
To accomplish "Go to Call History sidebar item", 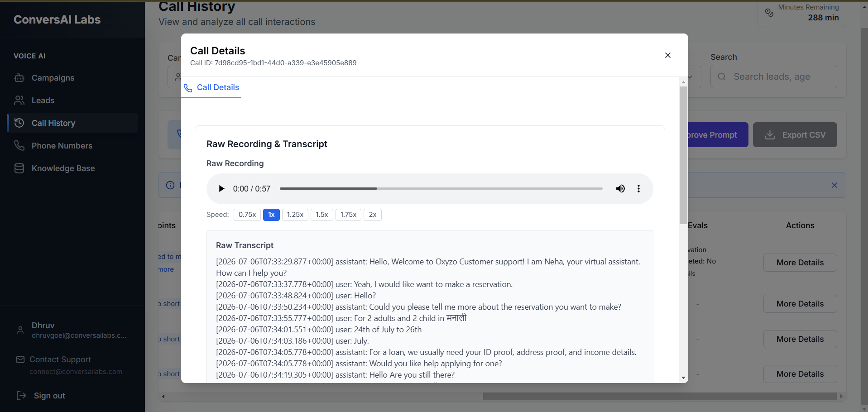I will click(x=72, y=123).
